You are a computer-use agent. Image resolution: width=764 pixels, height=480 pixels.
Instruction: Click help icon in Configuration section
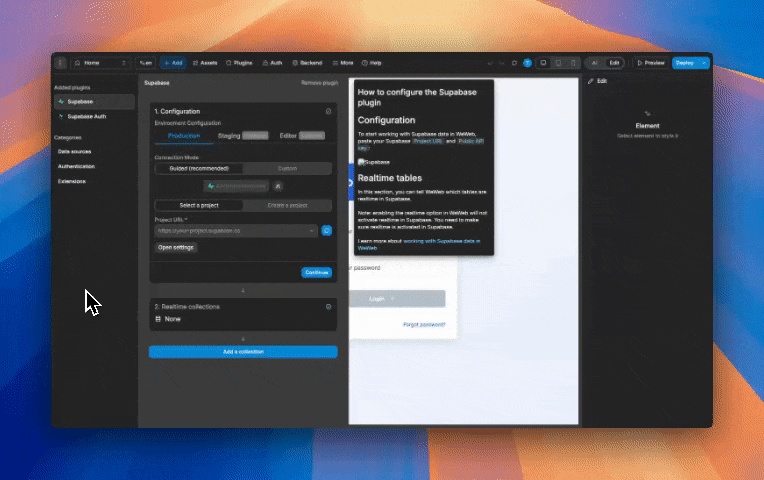[x=328, y=111]
